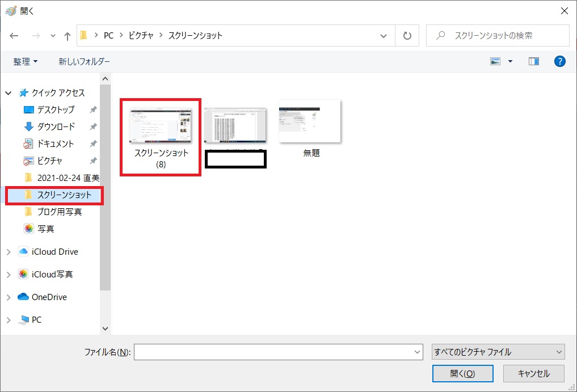This screenshot has height=392, width=577.
Task: Select PC in the sidebar tree
Action: 36,320
